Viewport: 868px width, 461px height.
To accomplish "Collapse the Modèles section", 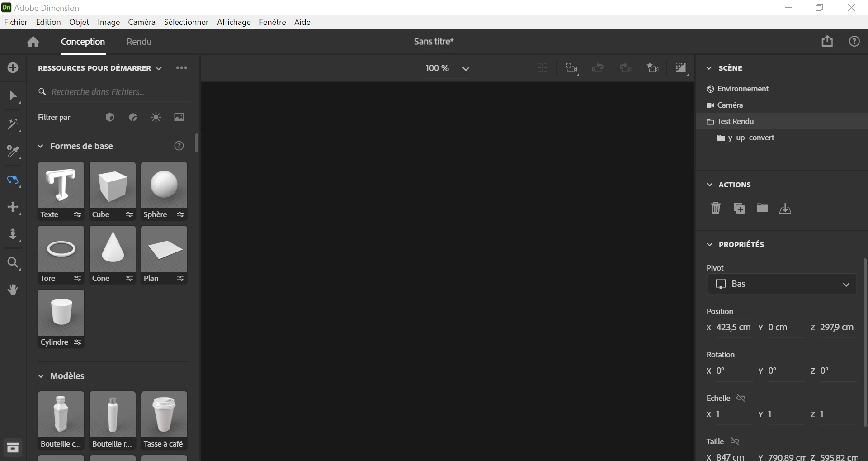I will (x=41, y=376).
